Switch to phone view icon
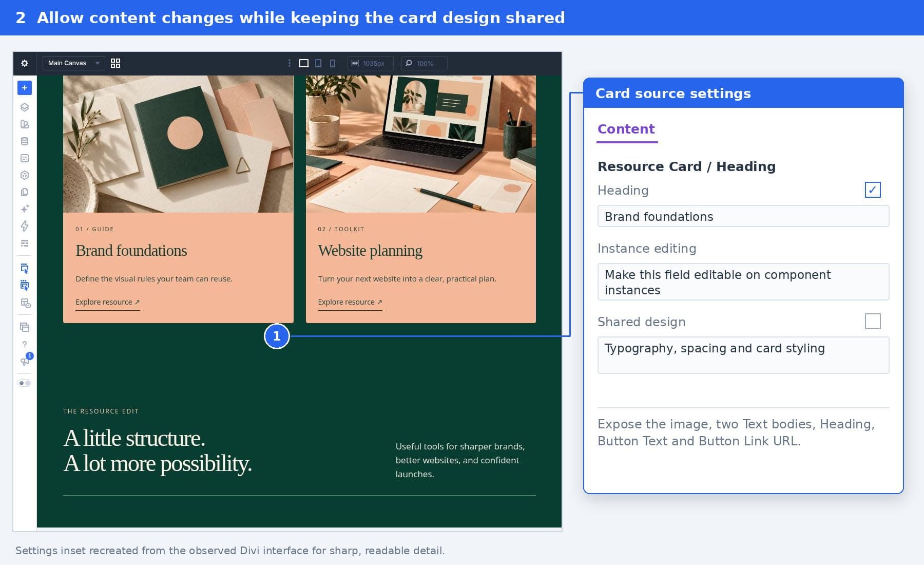This screenshot has width=924, height=565. pos(333,63)
